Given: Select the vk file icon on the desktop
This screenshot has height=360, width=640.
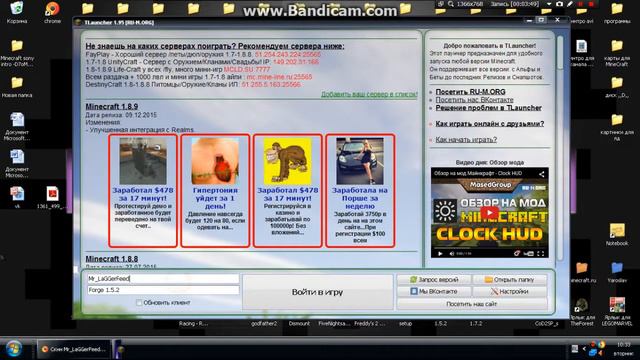Looking at the screenshot, I should [17, 197].
